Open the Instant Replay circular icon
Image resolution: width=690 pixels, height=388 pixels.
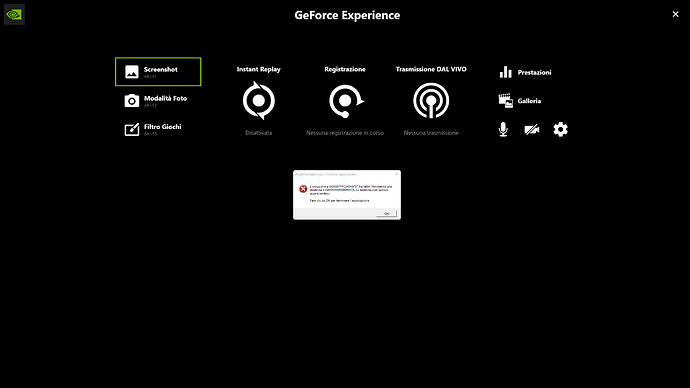[259, 101]
